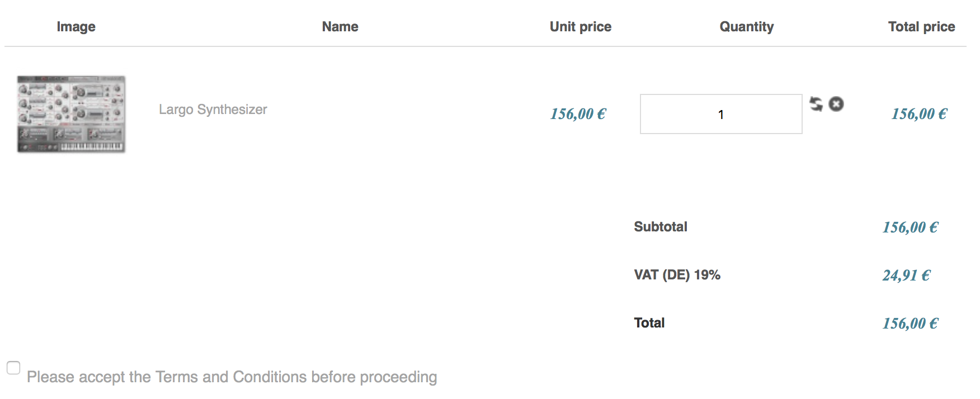Click the update quantity refresh icon
Viewport: 980px width, 399px height.
tap(816, 104)
